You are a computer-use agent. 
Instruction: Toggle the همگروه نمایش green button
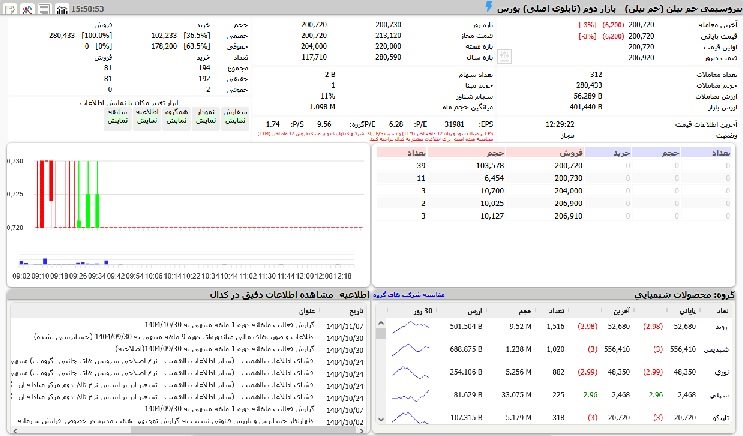pos(176,118)
